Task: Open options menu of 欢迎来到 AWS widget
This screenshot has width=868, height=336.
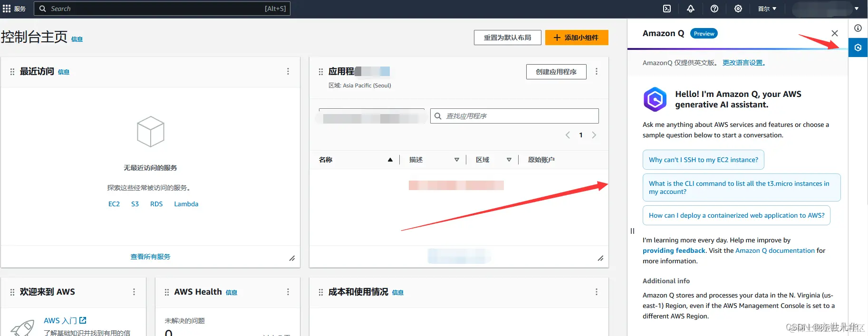Action: (x=134, y=292)
